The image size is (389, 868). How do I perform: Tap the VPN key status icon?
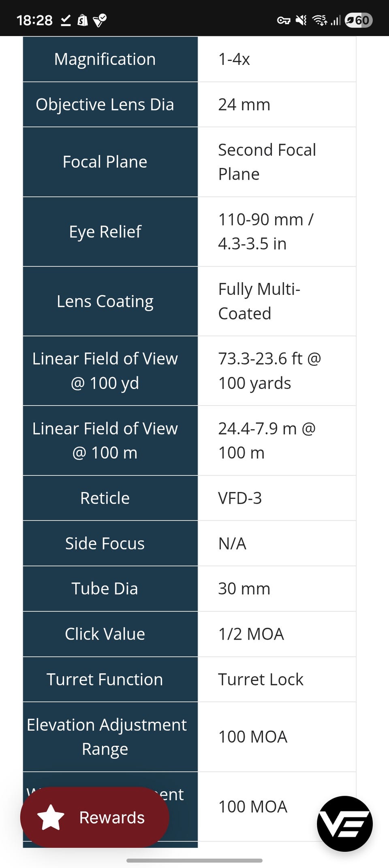(283, 20)
